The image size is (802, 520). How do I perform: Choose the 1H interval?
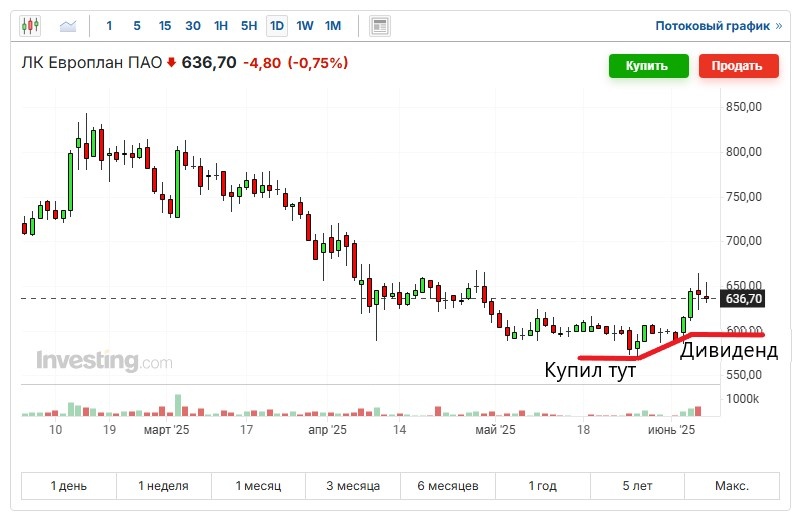point(220,26)
